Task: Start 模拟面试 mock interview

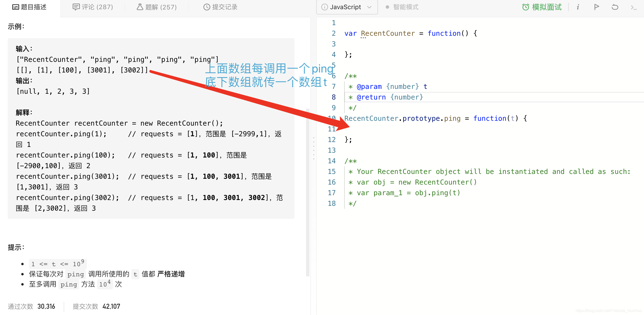Action: coord(541,7)
